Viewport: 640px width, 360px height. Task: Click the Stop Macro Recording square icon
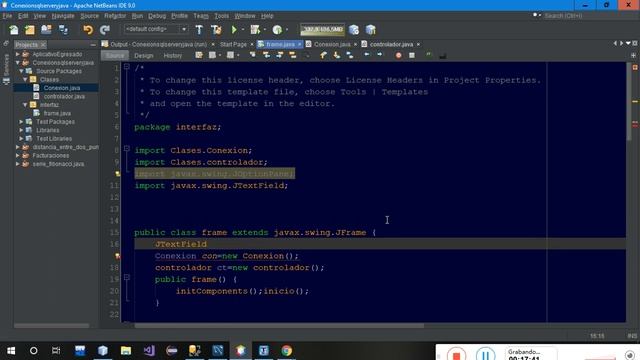point(412,55)
